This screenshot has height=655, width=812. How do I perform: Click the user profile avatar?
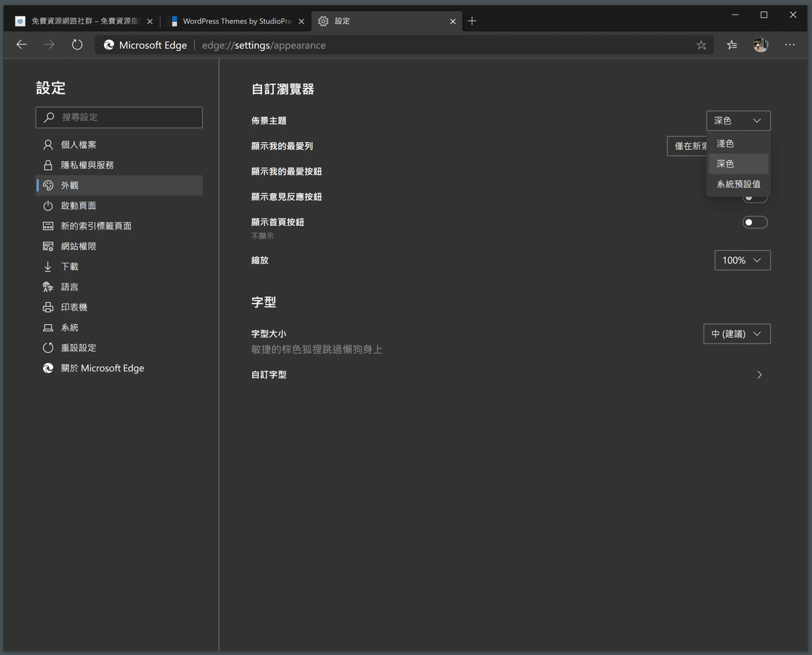[761, 45]
